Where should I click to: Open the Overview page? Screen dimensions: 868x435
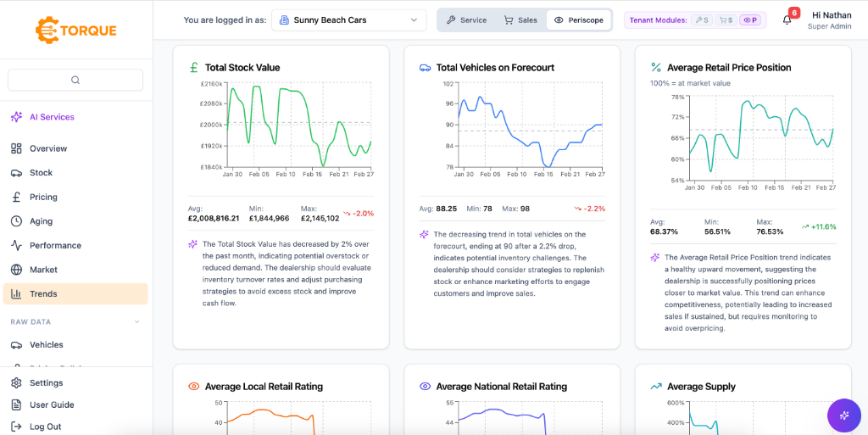[x=75, y=148]
